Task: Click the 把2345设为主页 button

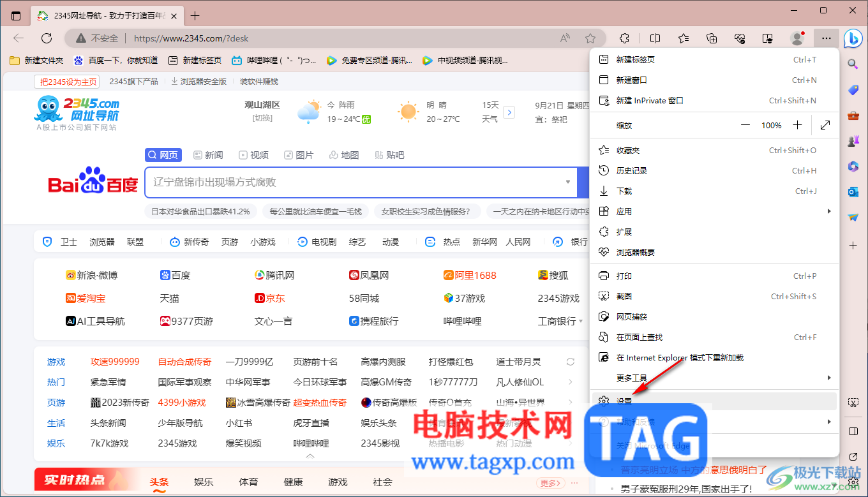Action: (68, 82)
